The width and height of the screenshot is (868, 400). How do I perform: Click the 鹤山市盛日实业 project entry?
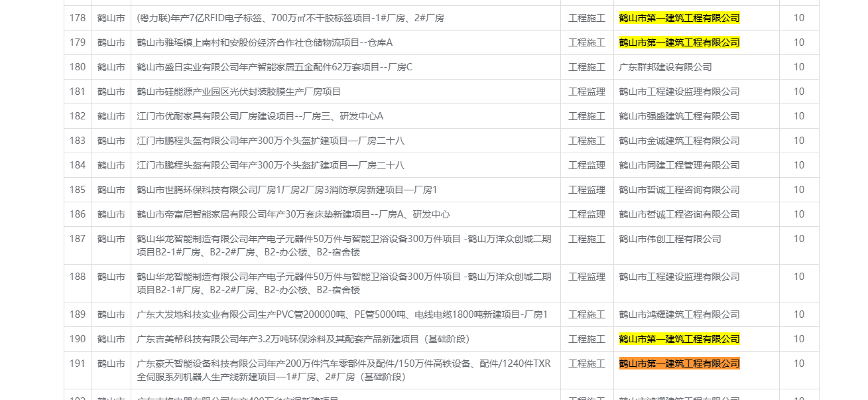[x=275, y=67]
